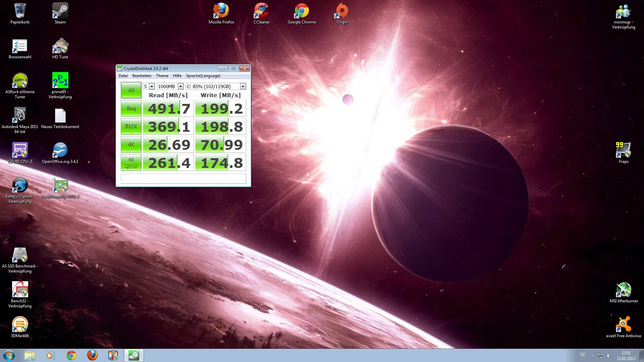Image resolution: width=644 pixels, height=362 pixels.
Task: Launch Chrome from the taskbar
Action: (x=71, y=355)
